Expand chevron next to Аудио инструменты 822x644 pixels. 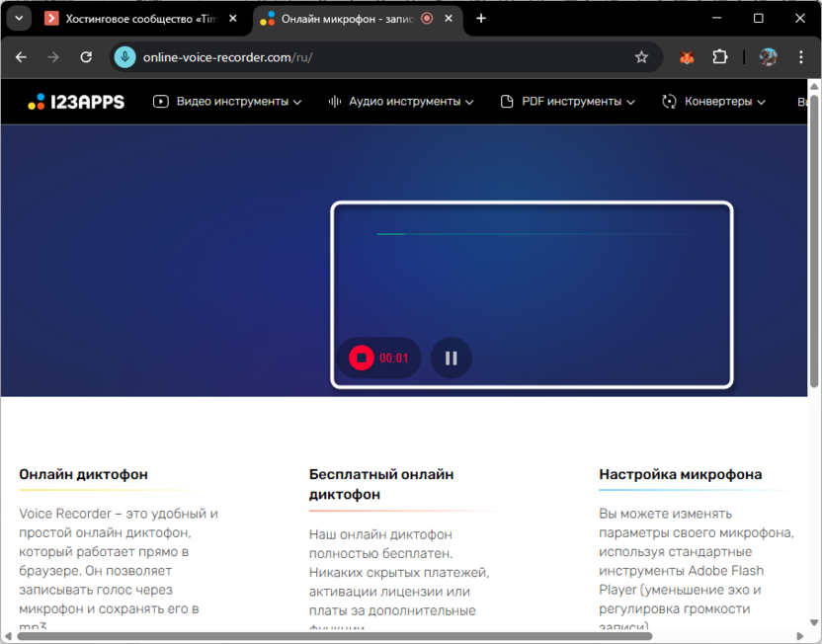[x=469, y=102]
